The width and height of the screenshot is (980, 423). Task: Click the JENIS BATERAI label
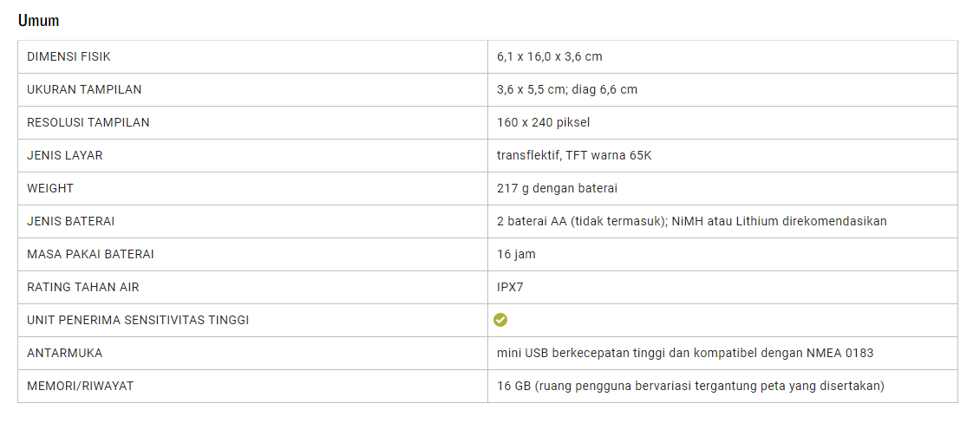pyautogui.click(x=71, y=221)
